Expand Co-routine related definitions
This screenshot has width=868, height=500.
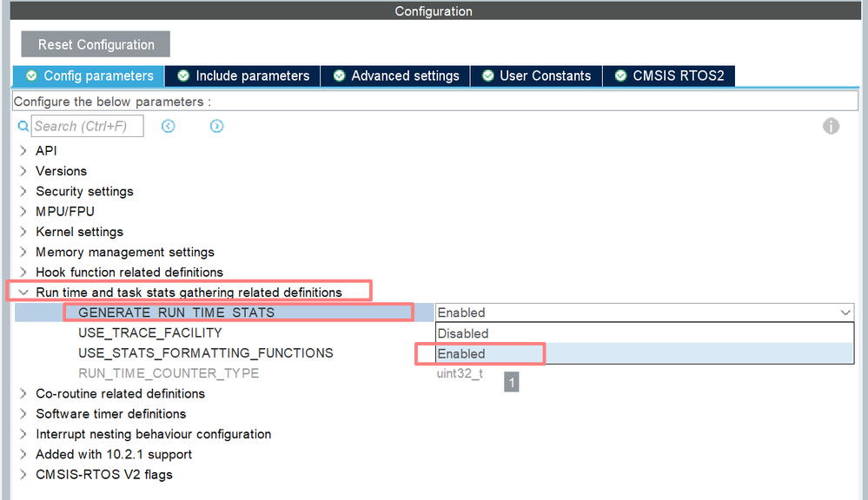click(23, 393)
